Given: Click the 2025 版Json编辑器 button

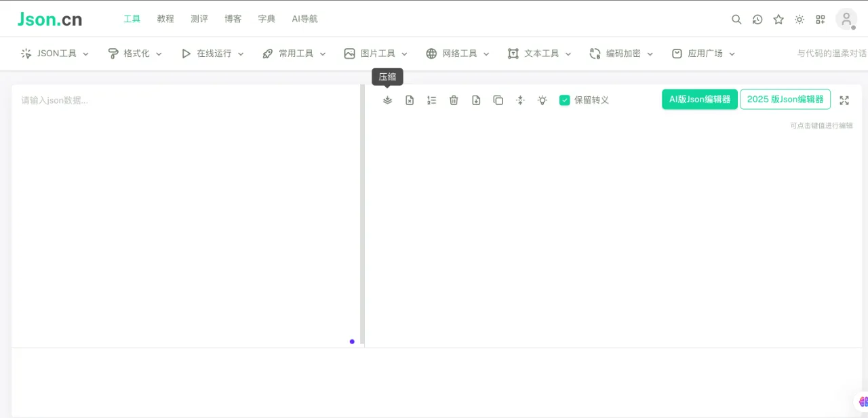Looking at the screenshot, I should (785, 100).
